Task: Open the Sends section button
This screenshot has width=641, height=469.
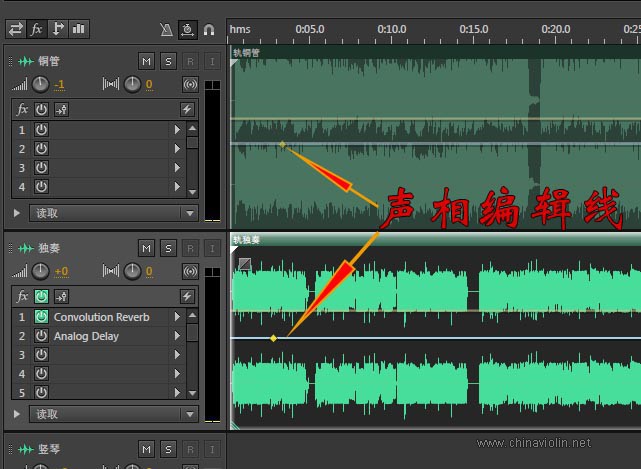Action: click(x=58, y=29)
